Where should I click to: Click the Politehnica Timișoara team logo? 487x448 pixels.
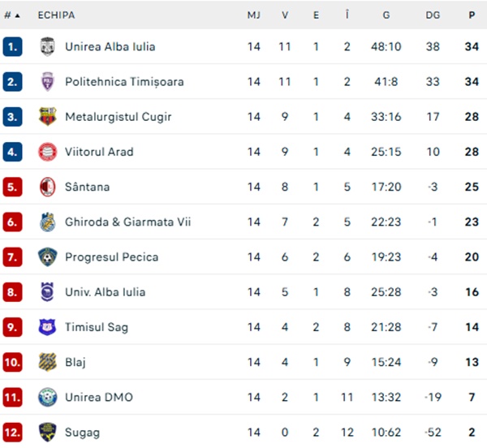click(48, 82)
